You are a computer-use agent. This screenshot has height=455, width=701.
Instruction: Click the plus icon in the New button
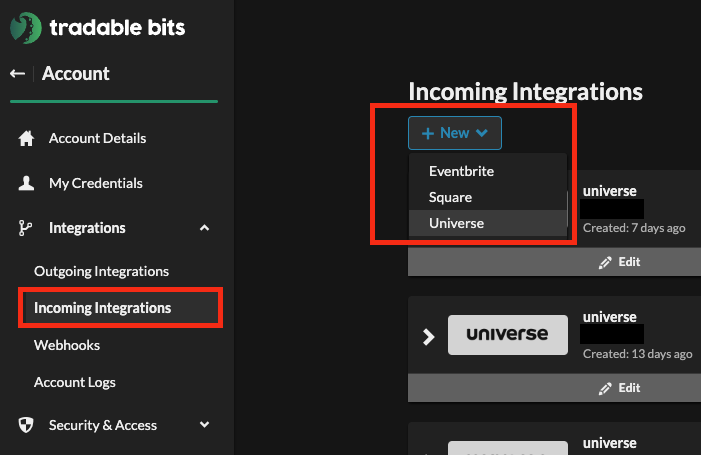coord(428,133)
